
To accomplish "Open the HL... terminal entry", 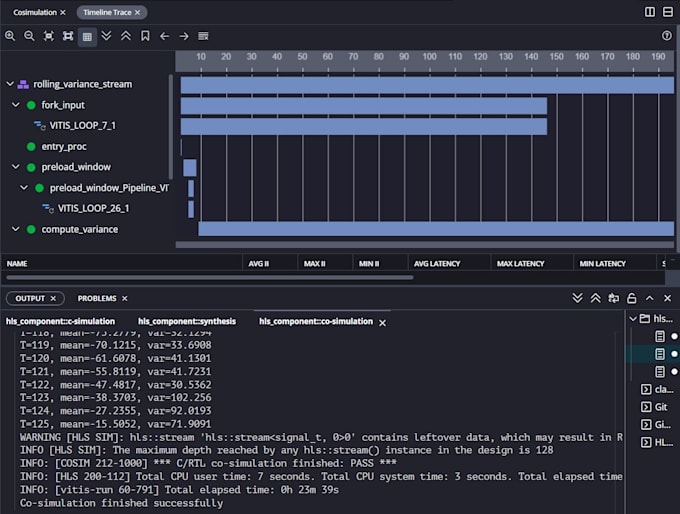I will pyautogui.click(x=656, y=442).
